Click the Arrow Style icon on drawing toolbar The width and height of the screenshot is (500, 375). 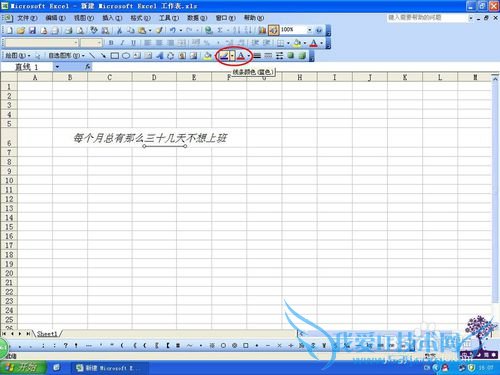[279, 56]
